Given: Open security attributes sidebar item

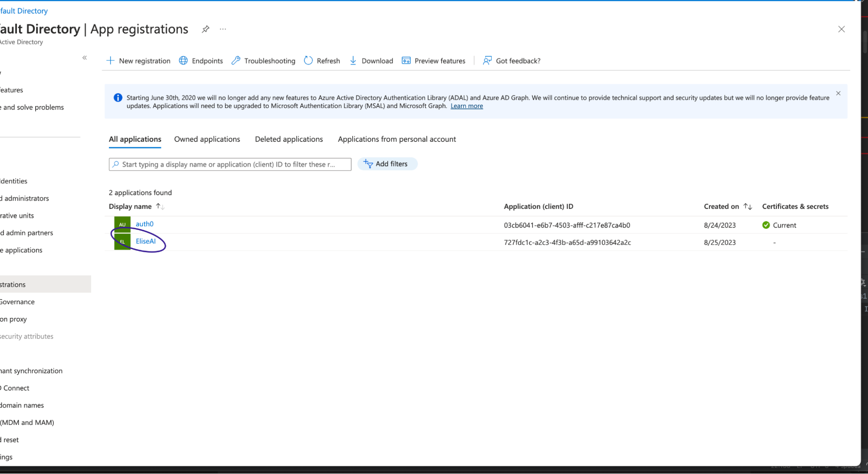Looking at the screenshot, I should [26, 336].
